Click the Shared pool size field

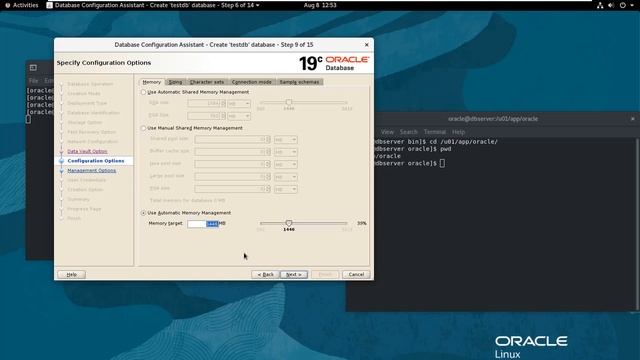point(230,140)
